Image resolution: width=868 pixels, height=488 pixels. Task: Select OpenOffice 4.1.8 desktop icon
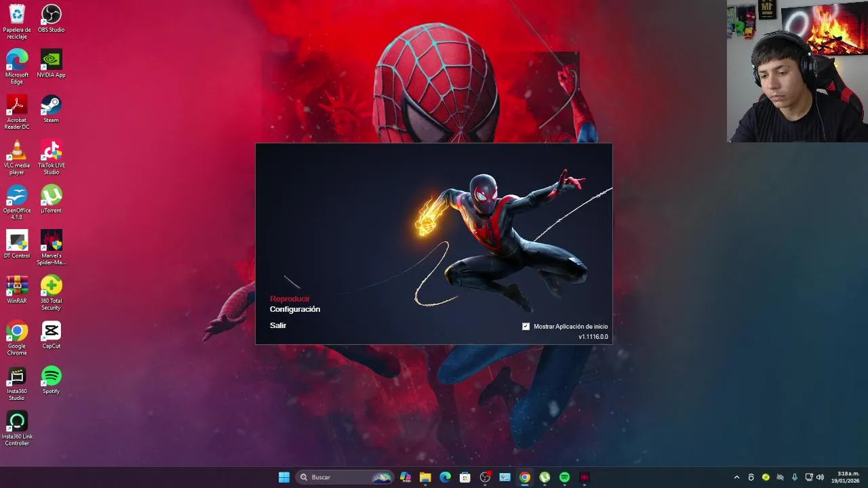(17, 203)
